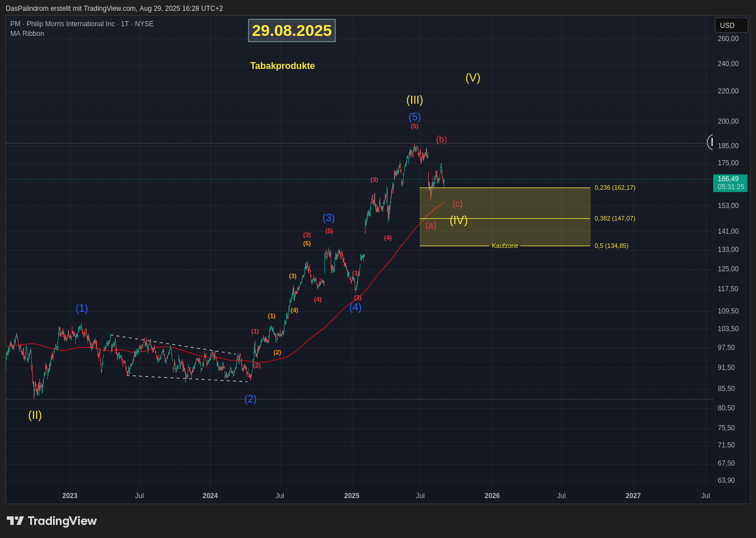756x538 pixels.
Task: Select the 29.08.2025 date text box
Action: pyautogui.click(x=291, y=31)
